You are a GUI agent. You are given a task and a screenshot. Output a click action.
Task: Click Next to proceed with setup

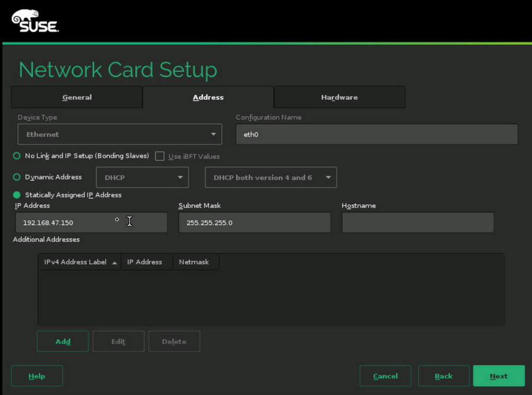pos(498,375)
